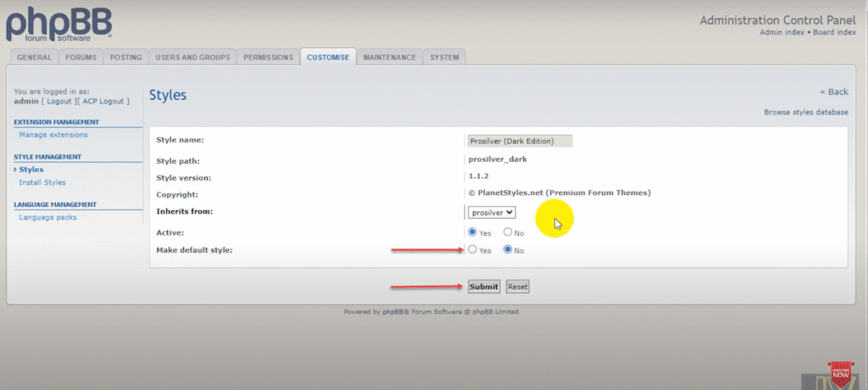This screenshot has height=390, width=868.
Task: Open the Users and Groups tab
Action: click(x=192, y=58)
